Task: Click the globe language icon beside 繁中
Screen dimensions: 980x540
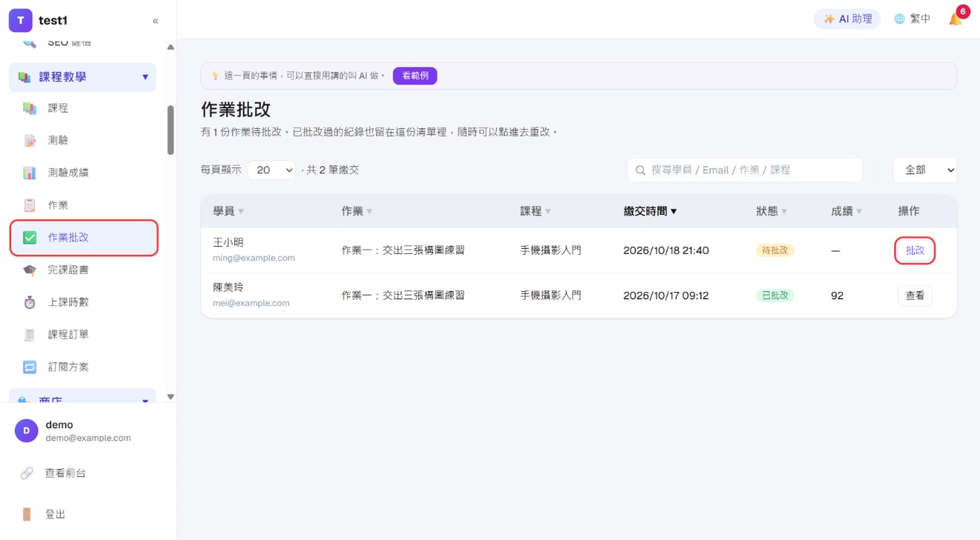Action: 899,19
